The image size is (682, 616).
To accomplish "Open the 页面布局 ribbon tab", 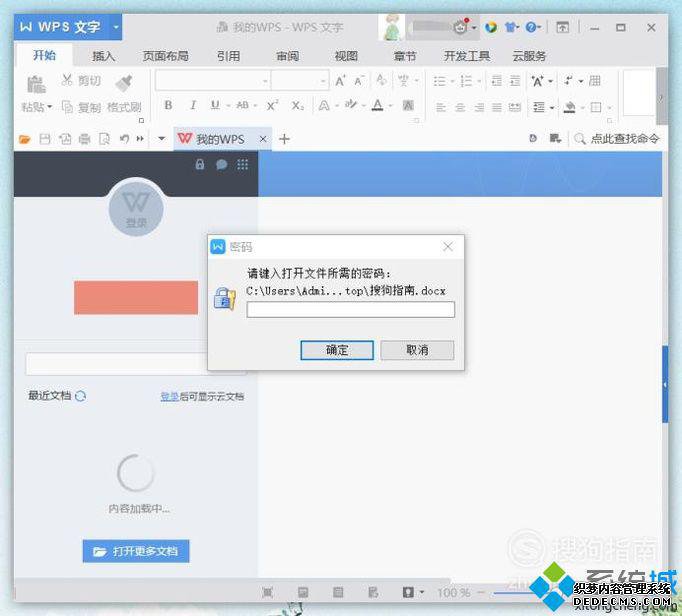I will click(x=165, y=56).
